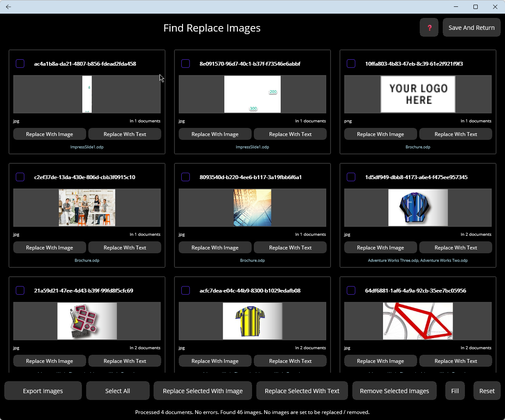Check the checkbox on the blue jersey card
This screenshot has width=505, height=420.
pyautogui.click(x=351, y=177)
